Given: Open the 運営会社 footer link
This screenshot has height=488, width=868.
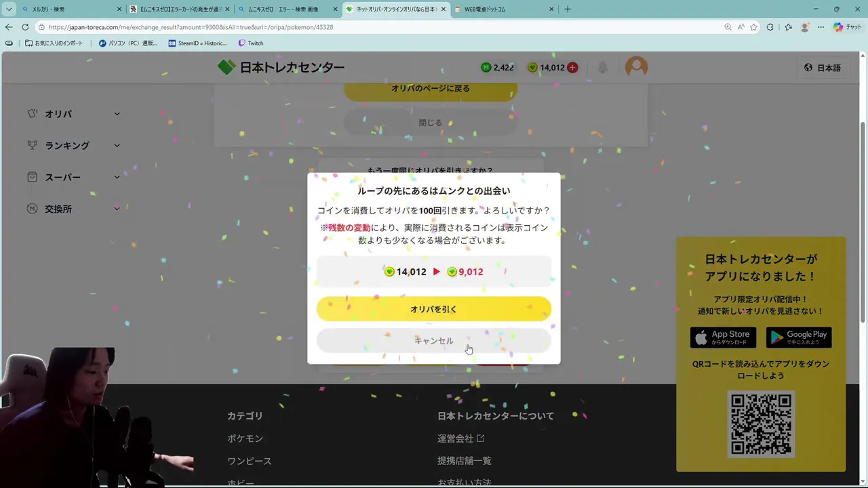Looking at the screenshot, I should 461,439.
